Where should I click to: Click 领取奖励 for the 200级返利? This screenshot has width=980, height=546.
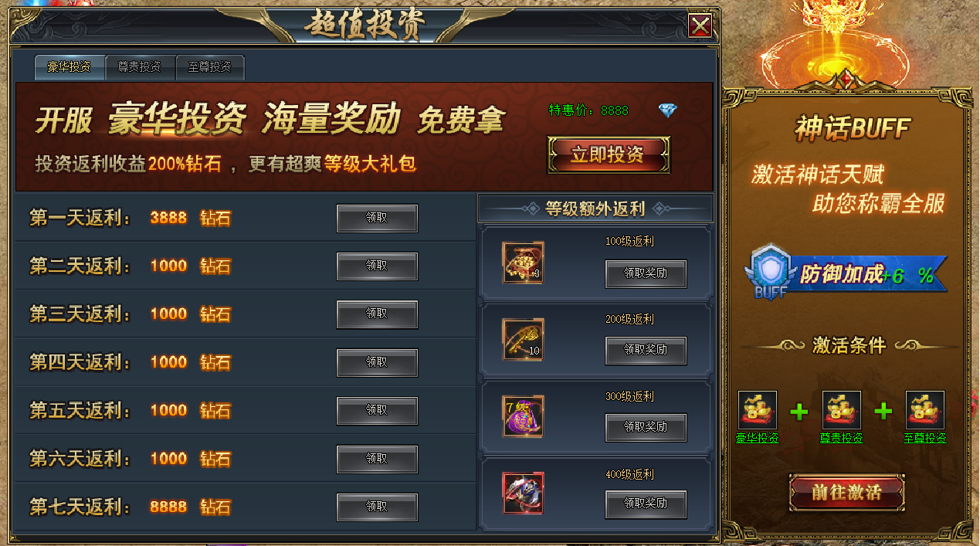[x=646, y=350]
